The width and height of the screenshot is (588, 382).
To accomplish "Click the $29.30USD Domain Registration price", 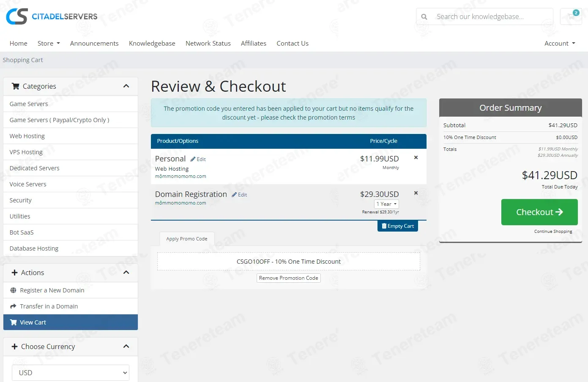I will coord(379,194).
